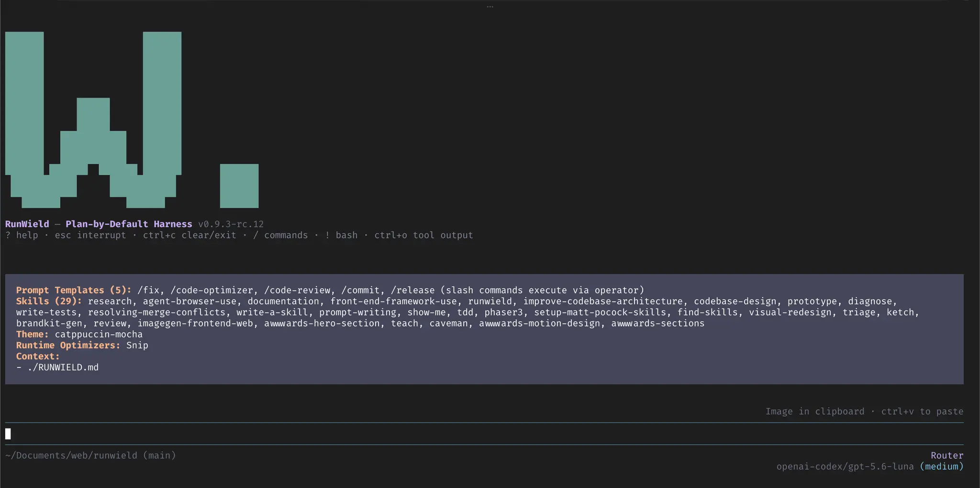Click the '(medium)' reasoning level
The height and width of the screenshot is (488, 980).
(x=941, y=466)
